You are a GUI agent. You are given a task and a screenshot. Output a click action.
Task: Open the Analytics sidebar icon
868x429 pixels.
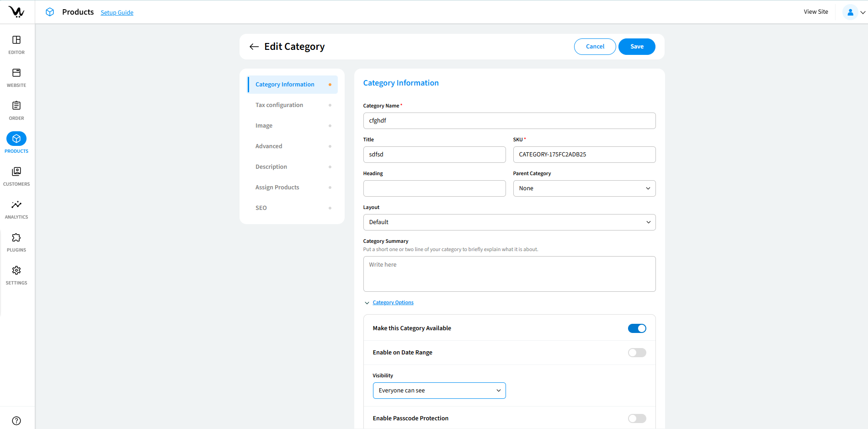pyautogui.click(x=16, y=205)
